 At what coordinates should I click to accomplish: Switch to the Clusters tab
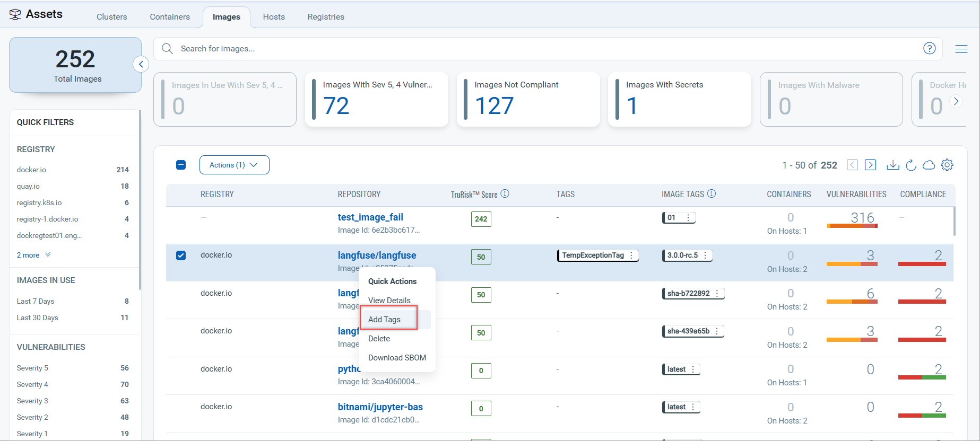coord(112,17)
